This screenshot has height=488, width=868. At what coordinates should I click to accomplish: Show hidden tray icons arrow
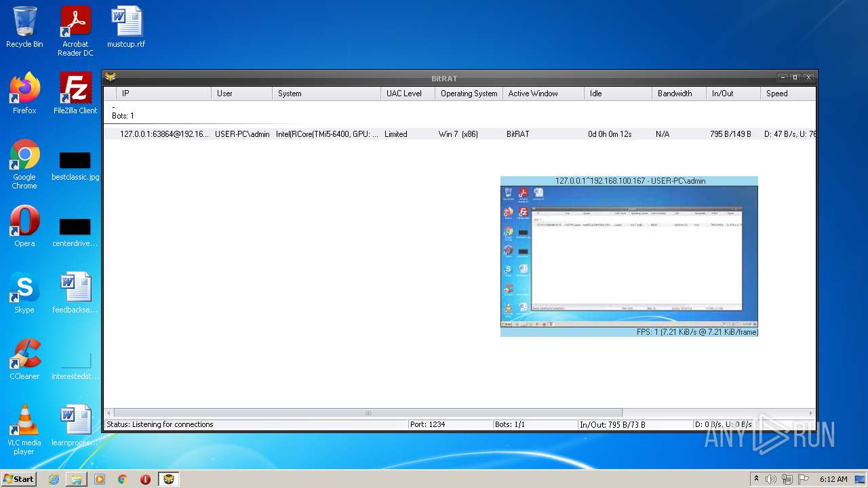[x=756, y=479]
